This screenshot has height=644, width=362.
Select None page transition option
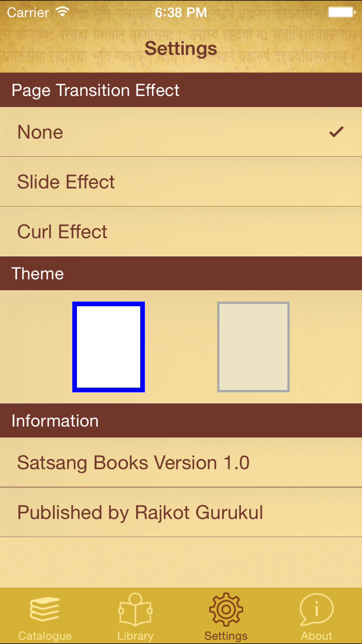click(181, 132)
